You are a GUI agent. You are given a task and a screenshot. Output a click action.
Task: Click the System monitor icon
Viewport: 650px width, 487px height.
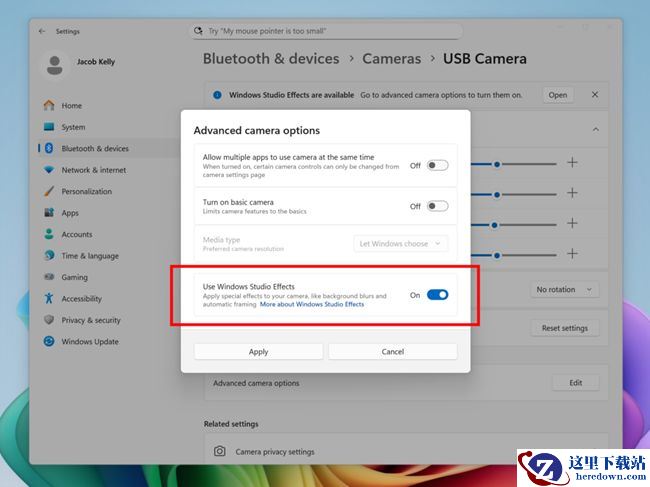tap(49, 127)
